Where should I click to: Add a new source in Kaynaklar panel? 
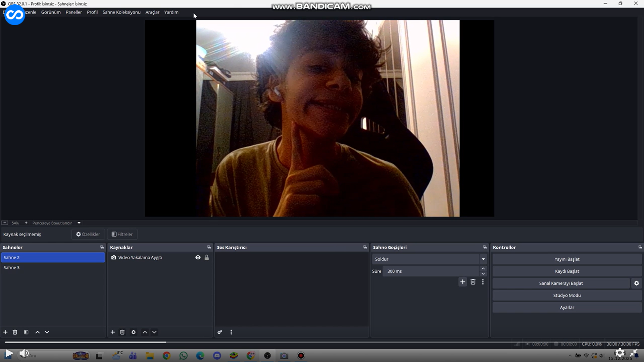pos(113,332)
